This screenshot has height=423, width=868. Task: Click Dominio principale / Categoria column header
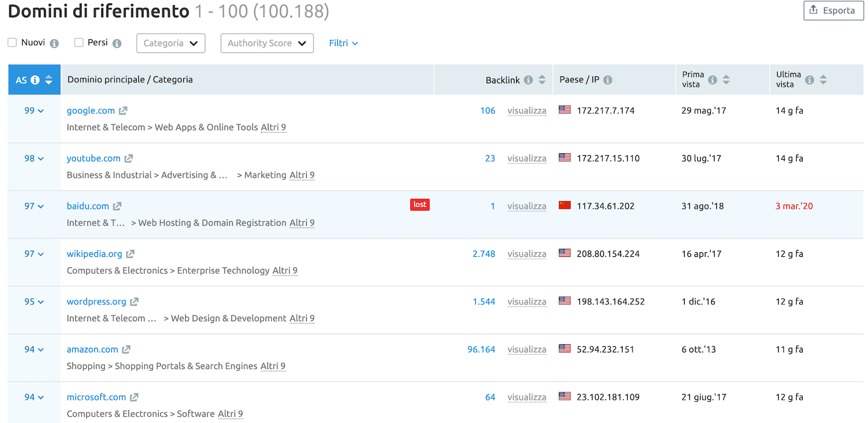[130, 79]
